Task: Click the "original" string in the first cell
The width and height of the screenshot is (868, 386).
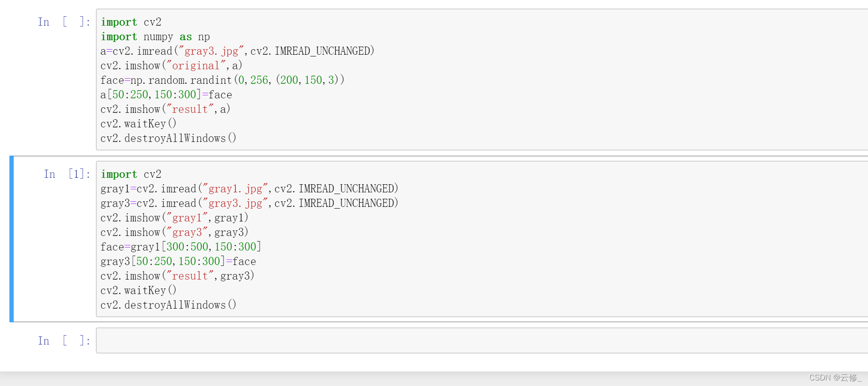Action: tap(196, 66)
